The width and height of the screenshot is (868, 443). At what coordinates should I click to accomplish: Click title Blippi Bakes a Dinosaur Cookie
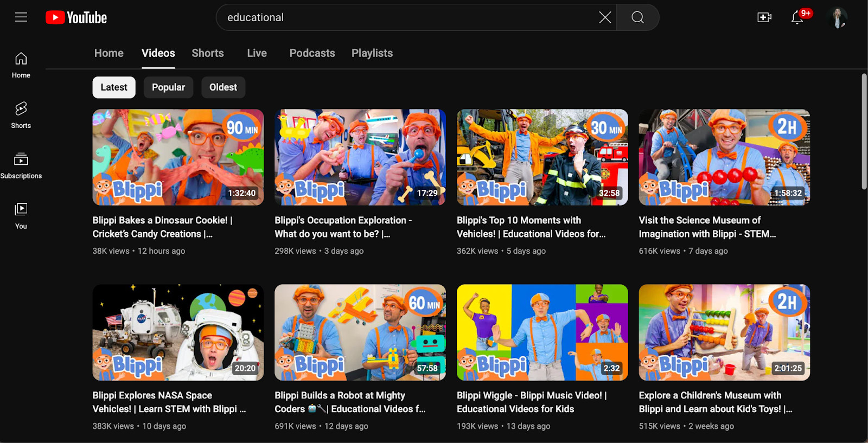pos(162,227)
